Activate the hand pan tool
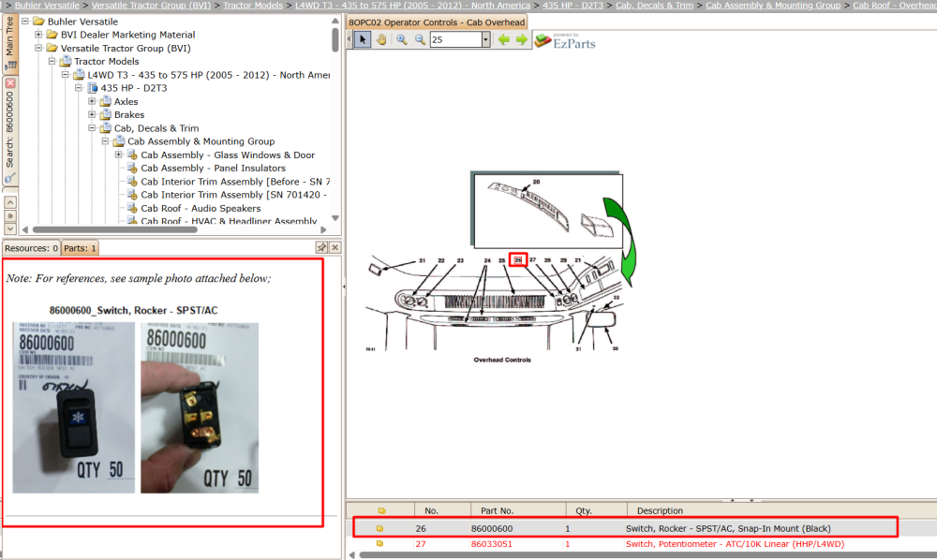 381,39
